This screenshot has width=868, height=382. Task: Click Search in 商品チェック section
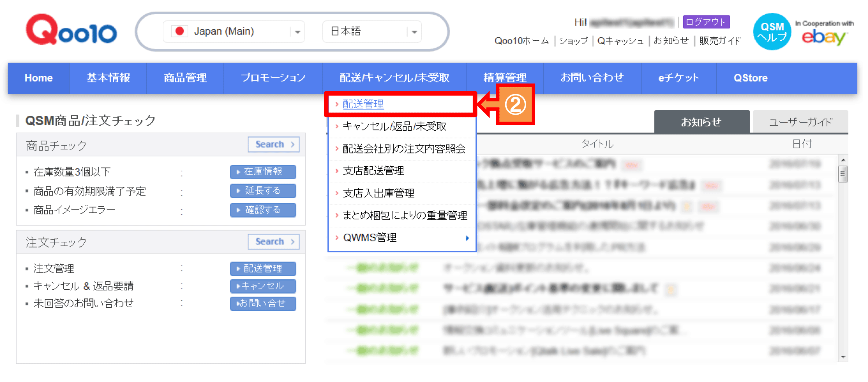click(273, 144)
